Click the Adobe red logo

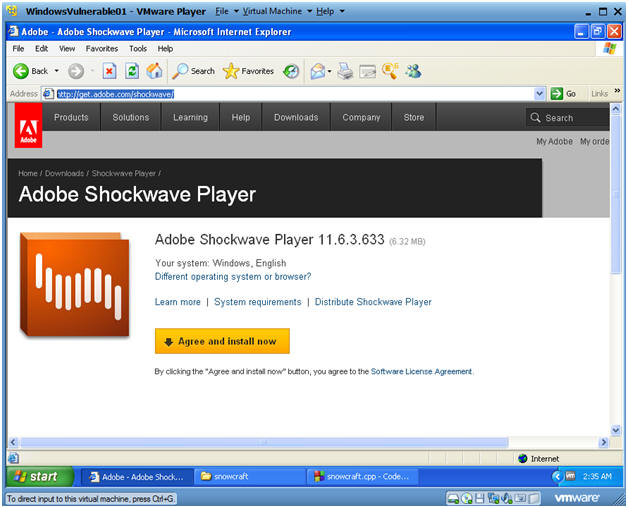point(28,125)
